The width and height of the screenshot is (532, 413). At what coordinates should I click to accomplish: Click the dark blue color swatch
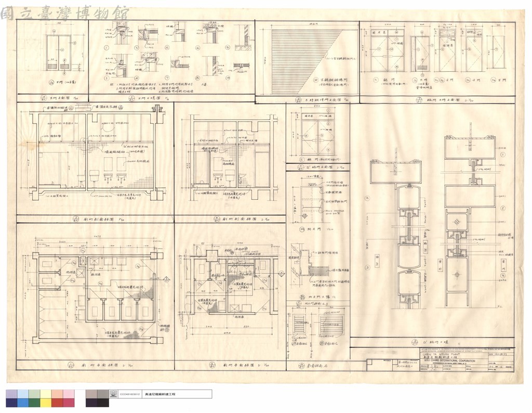[11, 403]
